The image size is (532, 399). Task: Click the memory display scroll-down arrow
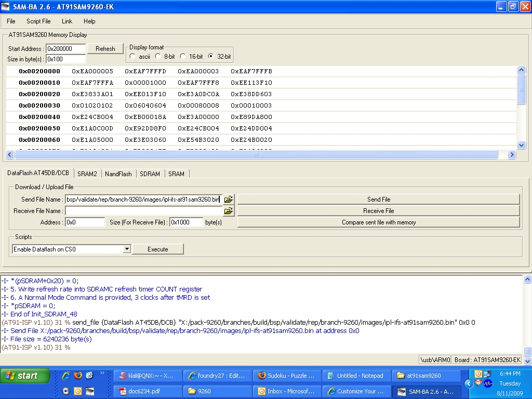tap(522, 145)
